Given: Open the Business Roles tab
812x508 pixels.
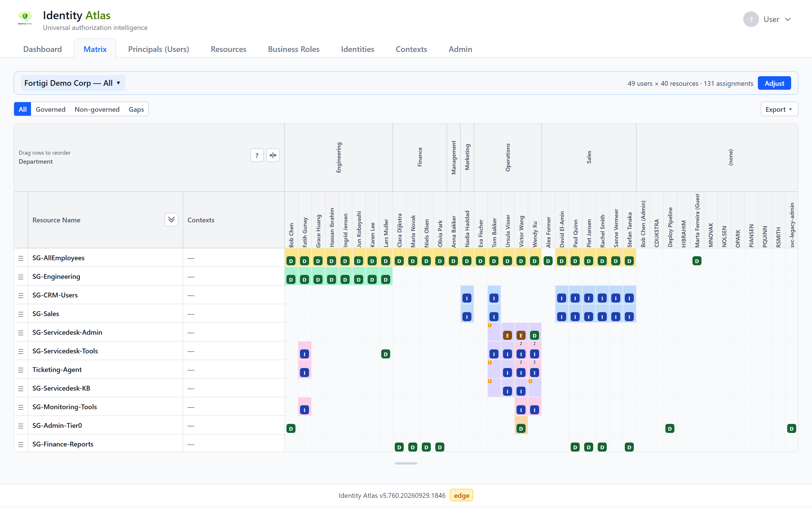Looking at the screenshot, I should 294,49.
